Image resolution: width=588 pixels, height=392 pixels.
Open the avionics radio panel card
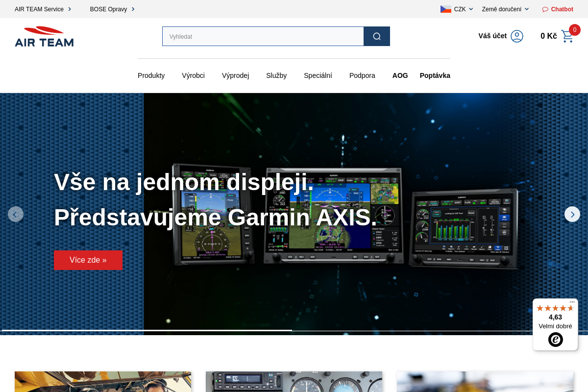(x=294, y=382)
